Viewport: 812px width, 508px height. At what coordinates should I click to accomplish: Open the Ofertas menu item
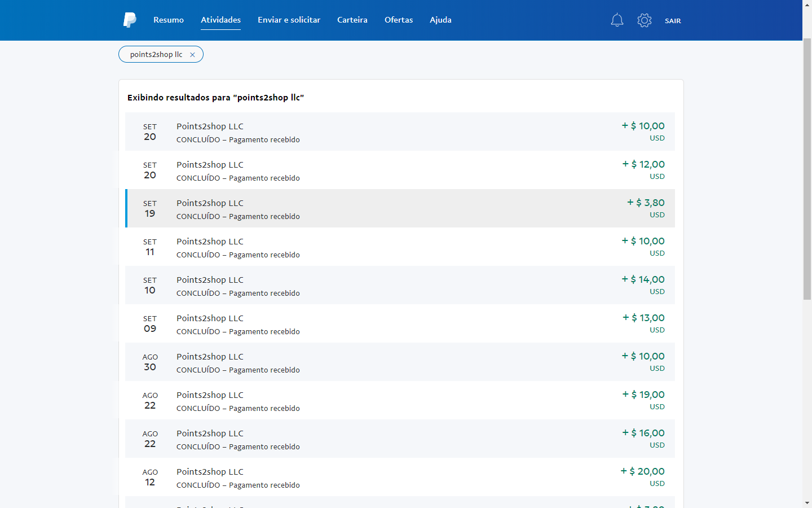(399, 20)
